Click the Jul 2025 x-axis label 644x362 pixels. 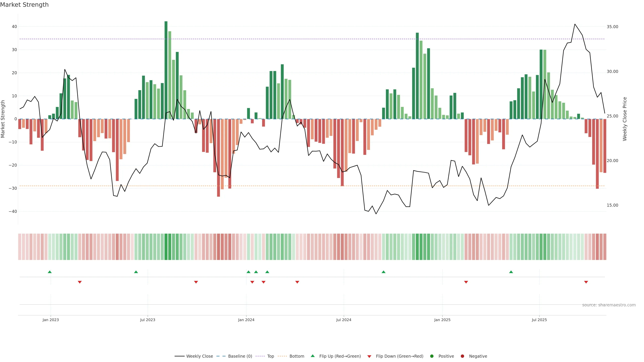[x=539, y=320]
